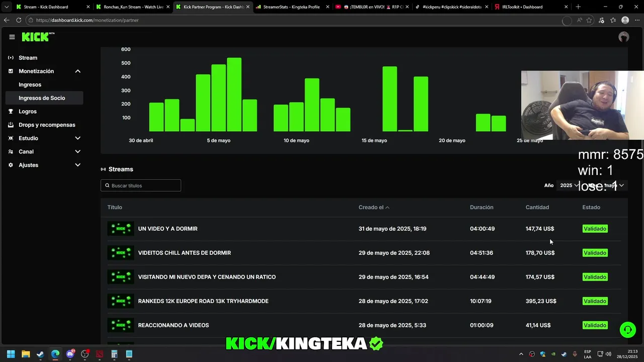Collapse the Monetización section

77,71
